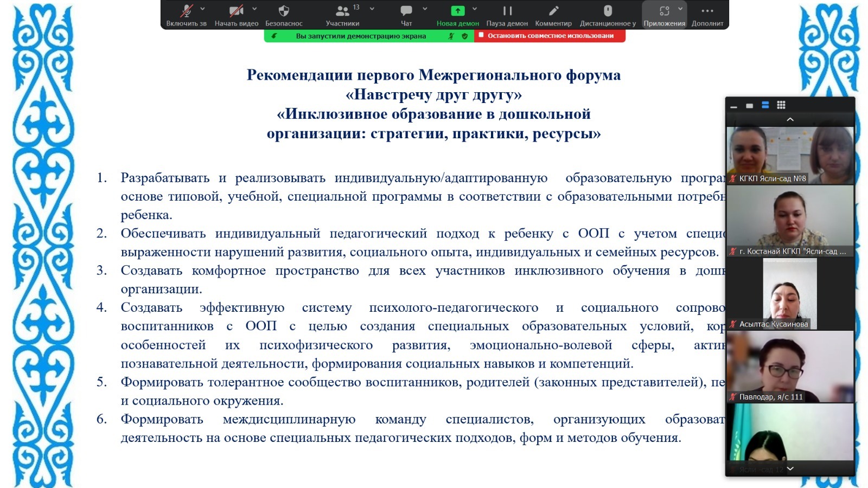Open the Участники participants panel
The height and width of the screenshot is (488, 868).
click(x=342, y=14)
